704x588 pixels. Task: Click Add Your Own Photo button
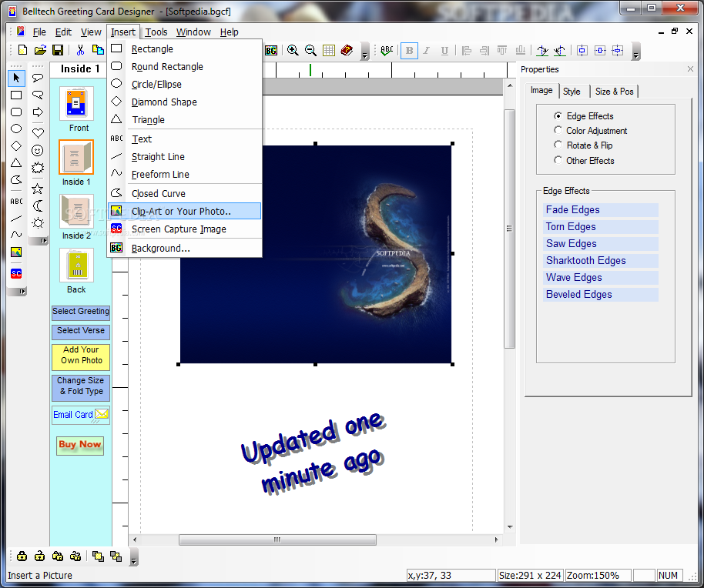coord(81,356)
